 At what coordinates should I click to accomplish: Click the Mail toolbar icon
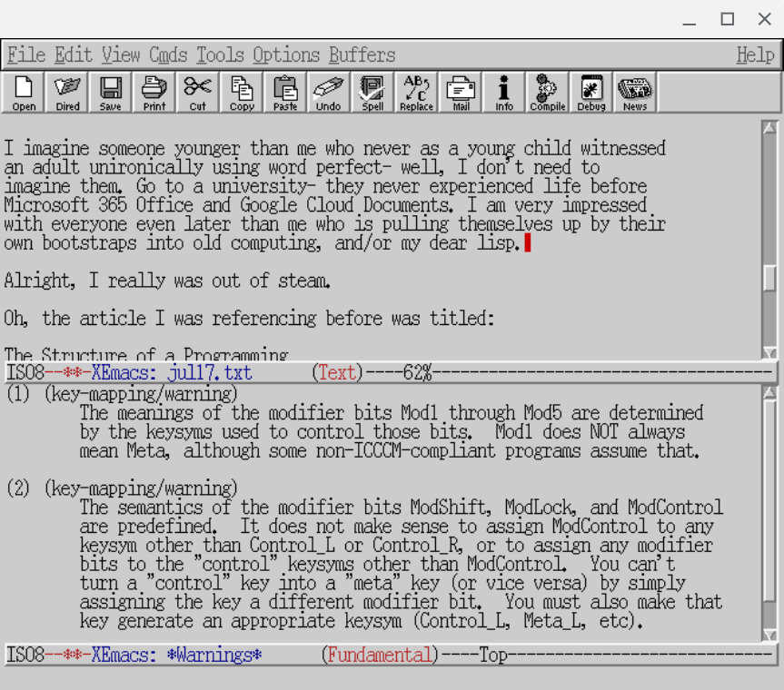[461, 93]
